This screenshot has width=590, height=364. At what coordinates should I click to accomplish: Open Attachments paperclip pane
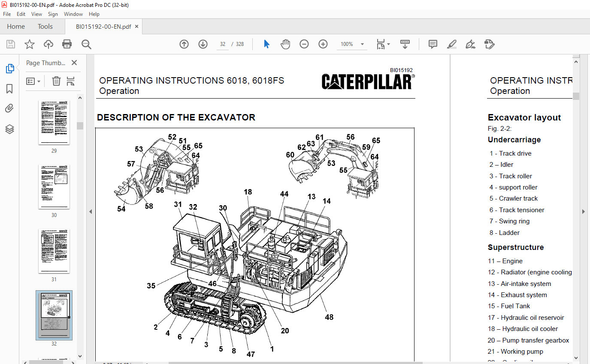tap(9, 108)
